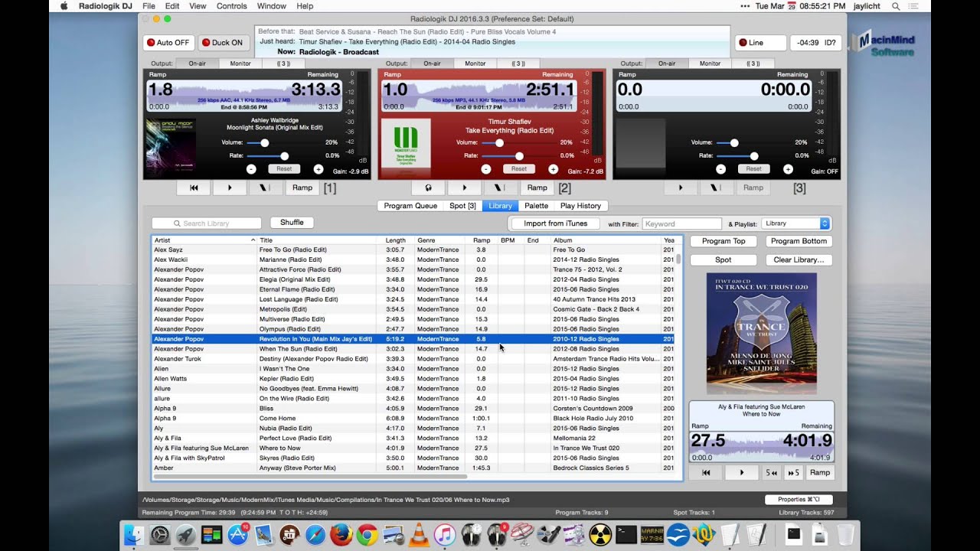The image size is (980, 551).
Task: Open Terminal from the dock
Action: point(626,535)
